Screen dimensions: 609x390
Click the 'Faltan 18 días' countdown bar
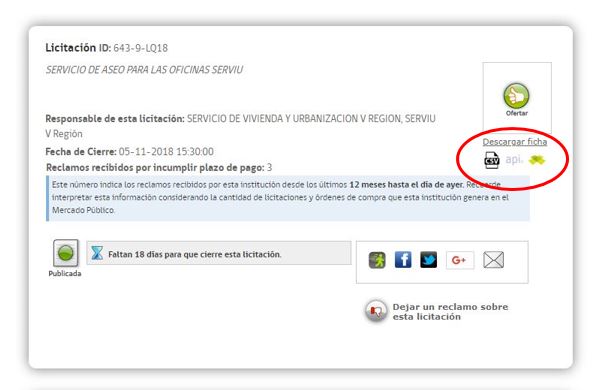click(x=219, y=253)
